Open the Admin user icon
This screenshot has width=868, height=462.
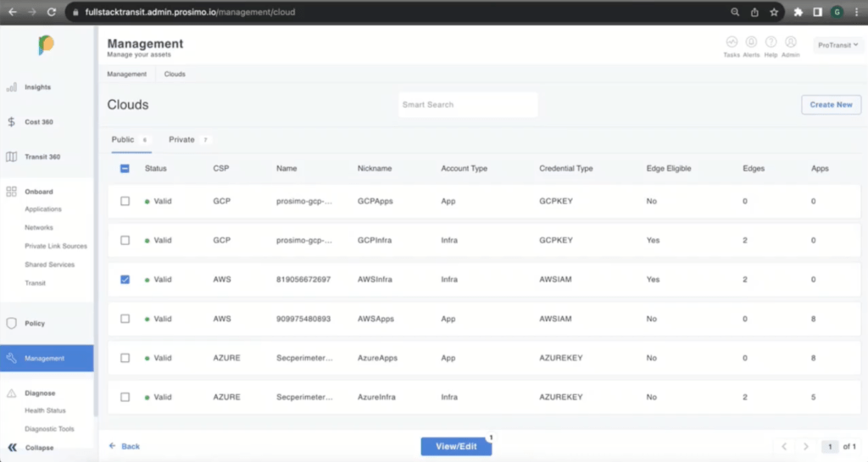(790, 42)
